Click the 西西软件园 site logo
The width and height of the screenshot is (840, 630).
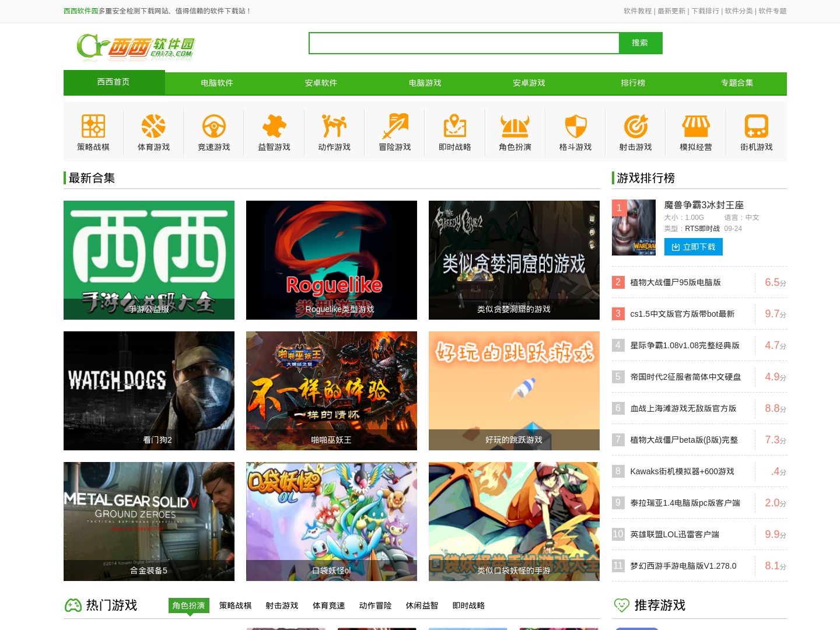click(135, 47)
